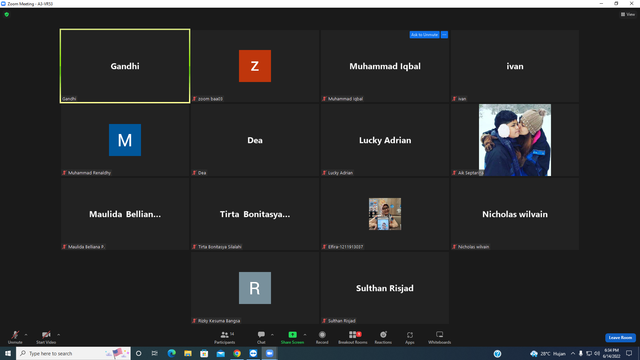Select the blue M avatar of Muhammad Renaldhy
Screen dimensions: 640x360
point(125,140)
